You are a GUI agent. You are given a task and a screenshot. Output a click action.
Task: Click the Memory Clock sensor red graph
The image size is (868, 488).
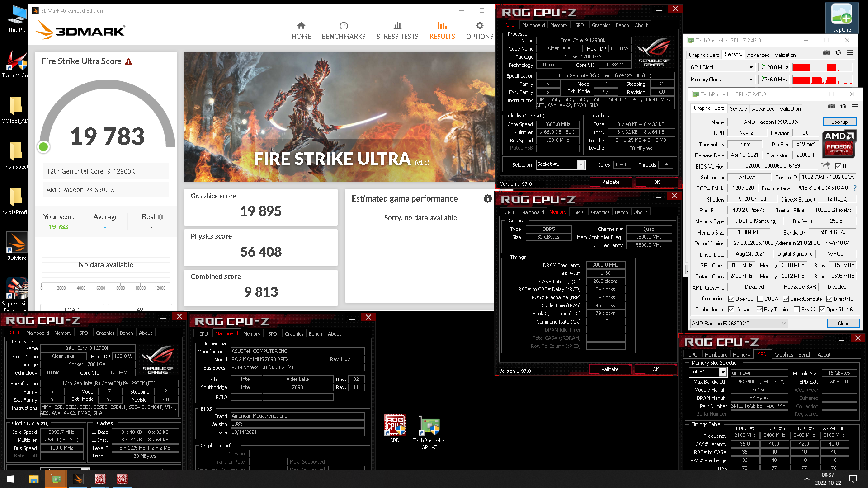click(x=823, y=80)
